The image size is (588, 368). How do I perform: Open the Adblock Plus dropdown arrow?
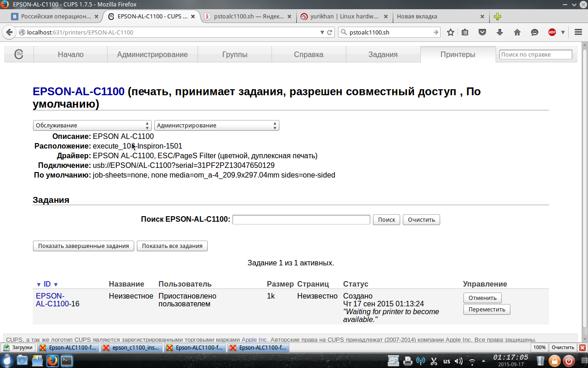click(x=563, y=32)
